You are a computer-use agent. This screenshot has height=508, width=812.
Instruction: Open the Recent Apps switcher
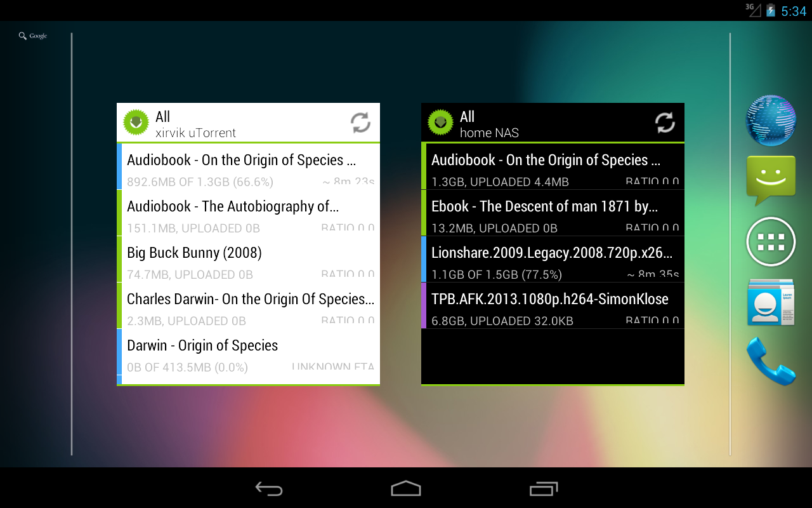[542, 489]
